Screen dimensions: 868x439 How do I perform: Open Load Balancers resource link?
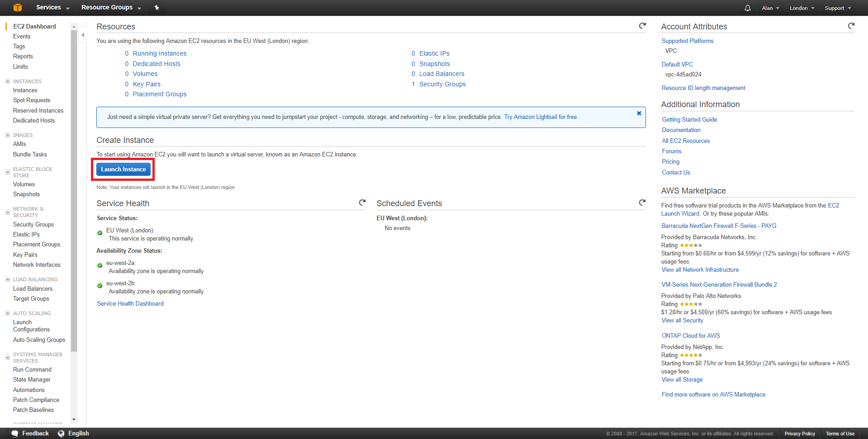click(x=442, y=74)
